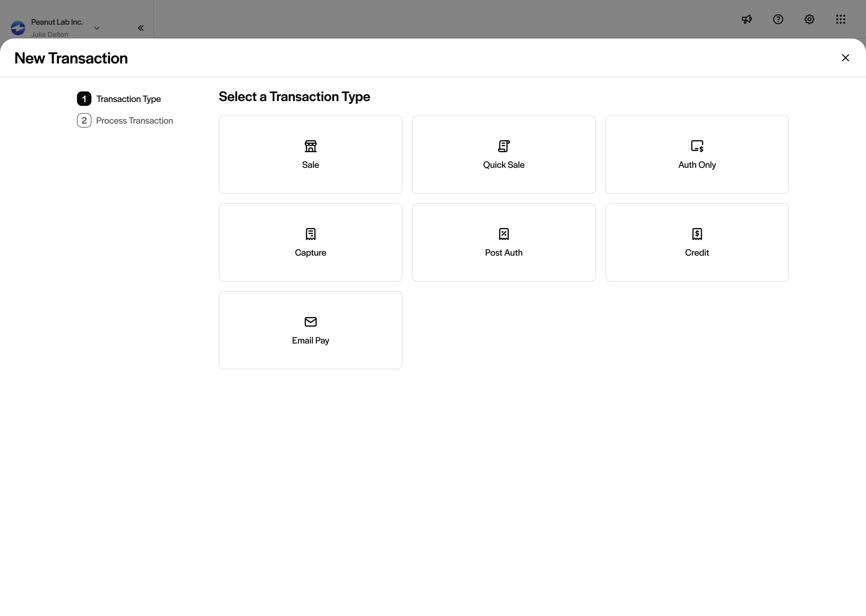Expand the Peanut Lab Inc. account dropdown
The image size is (866, 616).
tap(97, 28)
